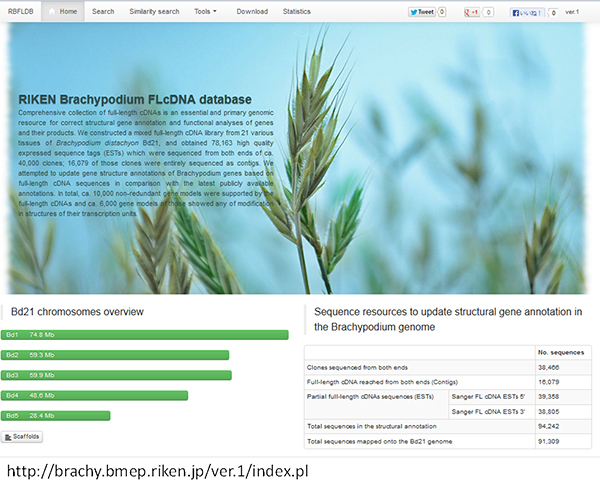Click the brachy.bmep.riken.jp URL text
The width and height of the screenshot is (600, 494).
pyautogui.click(x=158, y=471)
